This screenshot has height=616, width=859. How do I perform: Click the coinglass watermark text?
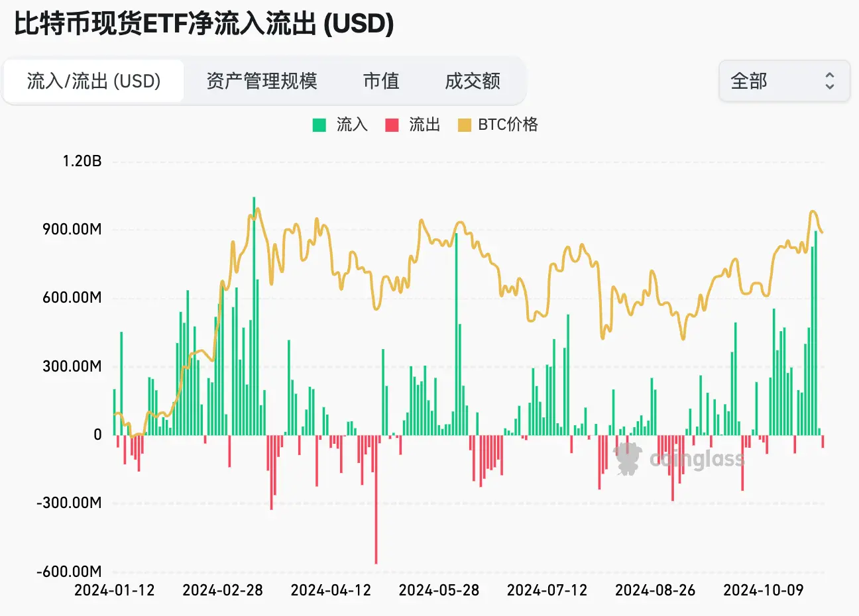click(697, 459)
